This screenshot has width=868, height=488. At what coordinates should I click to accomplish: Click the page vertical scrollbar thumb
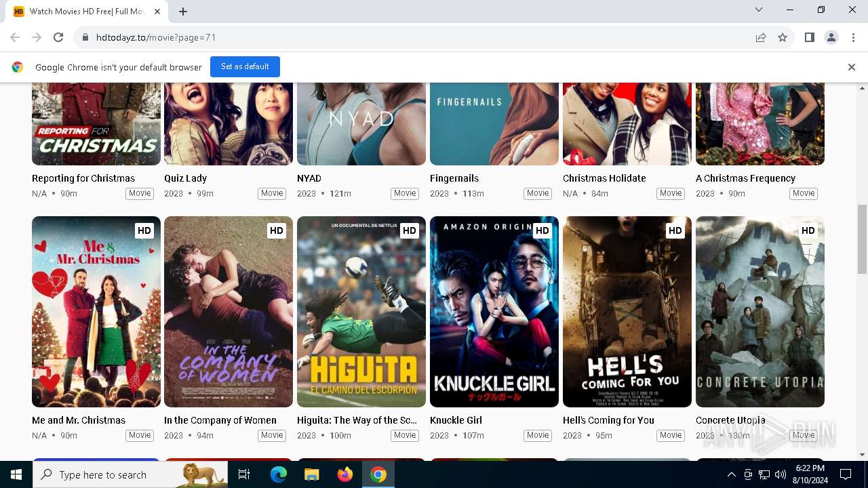(x=862, y=239)
